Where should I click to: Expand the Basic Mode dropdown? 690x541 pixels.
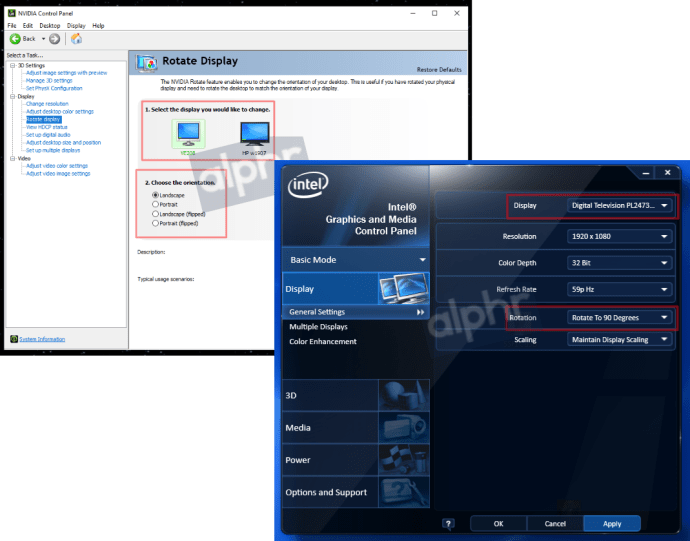coord(422,260)
